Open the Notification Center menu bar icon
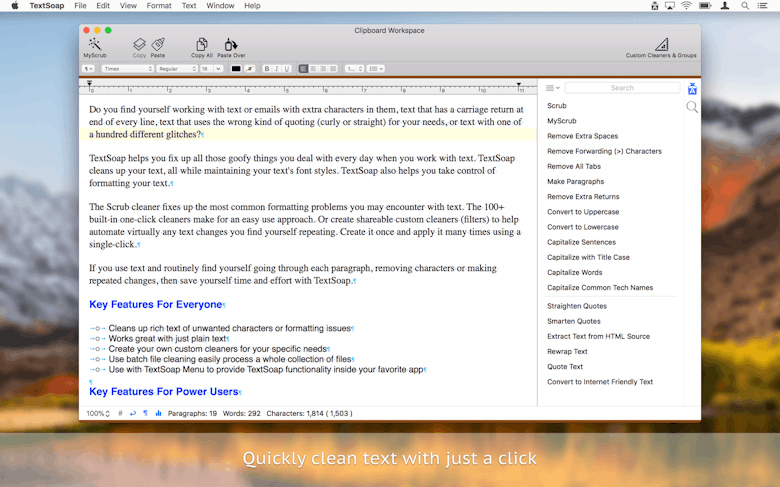780x487 pixels. pos(762,6)
